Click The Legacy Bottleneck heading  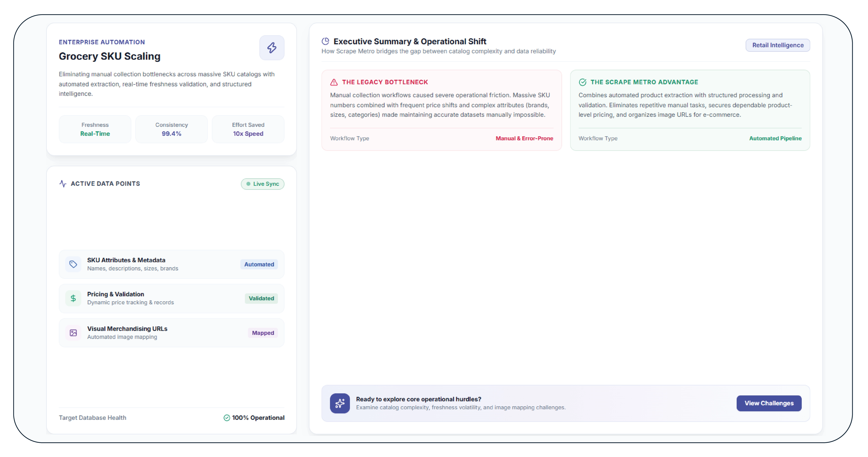(x=385, y=82)
